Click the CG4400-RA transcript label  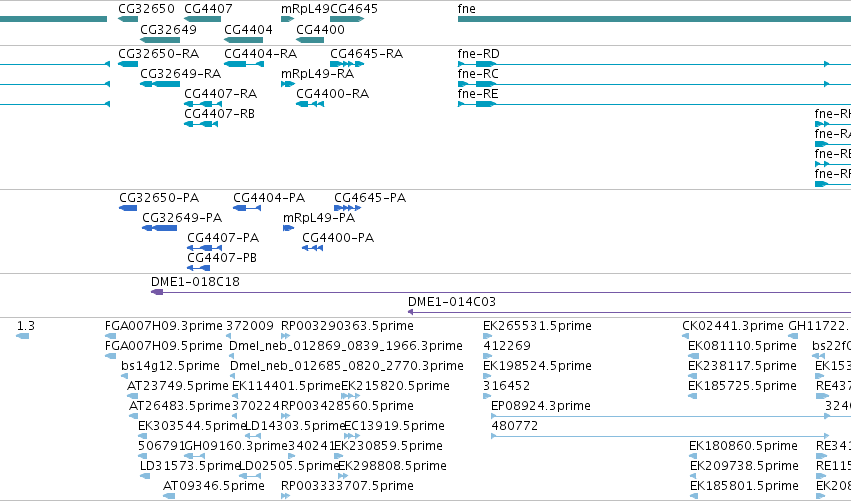(333, 94)
